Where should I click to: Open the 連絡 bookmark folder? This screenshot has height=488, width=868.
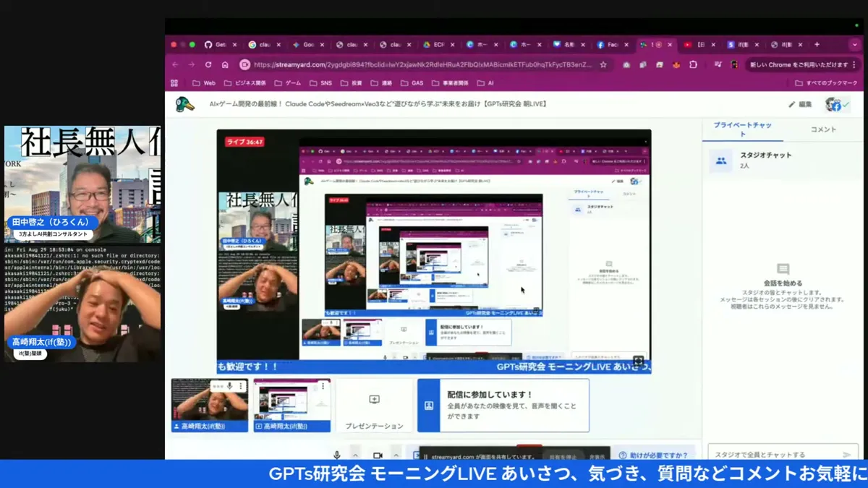pyautogui.click(x=381, y=83)
